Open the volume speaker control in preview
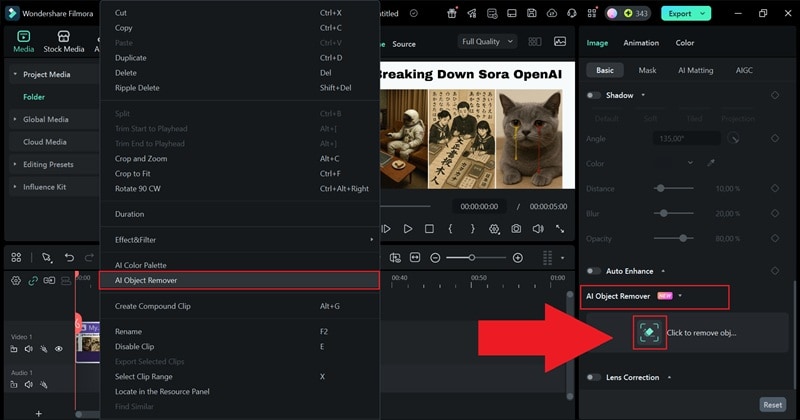 pos(538,229)
